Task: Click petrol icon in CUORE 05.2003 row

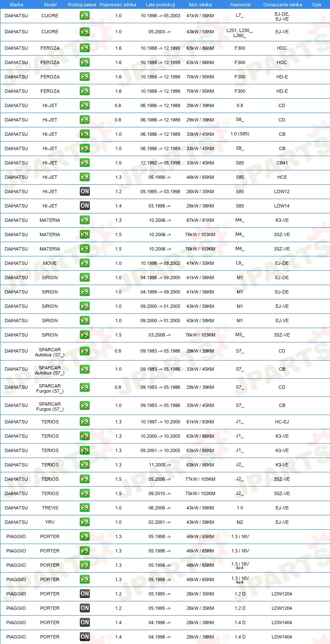Action: tap(84, 32)
